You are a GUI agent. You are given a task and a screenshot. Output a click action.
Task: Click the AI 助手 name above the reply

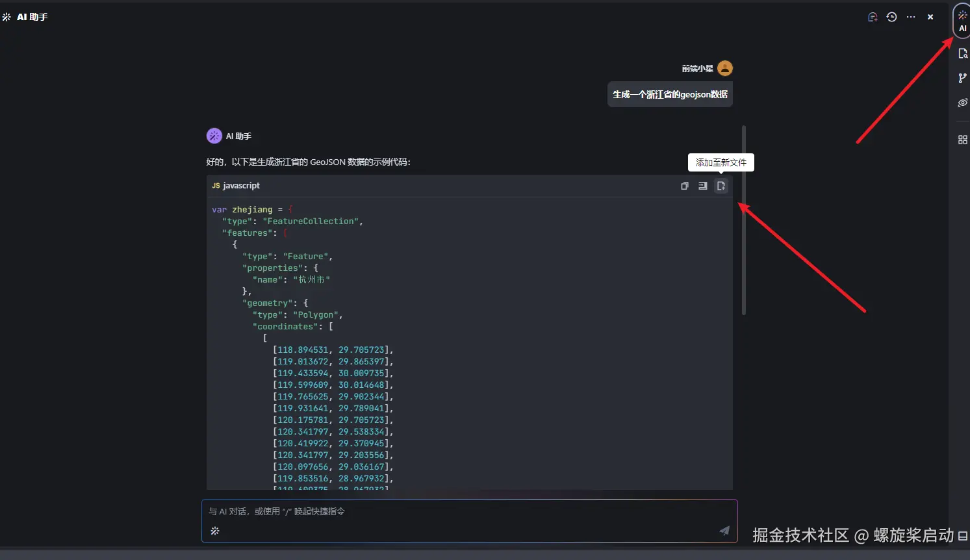point(238,136)
